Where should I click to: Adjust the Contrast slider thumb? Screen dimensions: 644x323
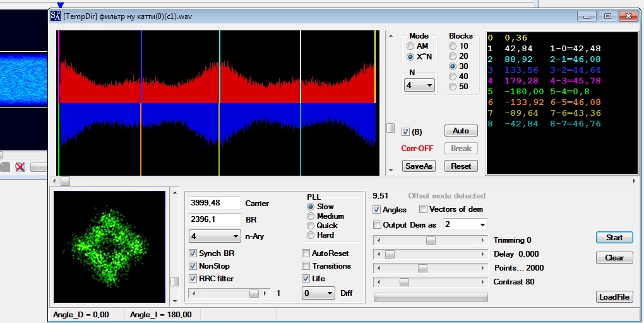coord(404,282)
